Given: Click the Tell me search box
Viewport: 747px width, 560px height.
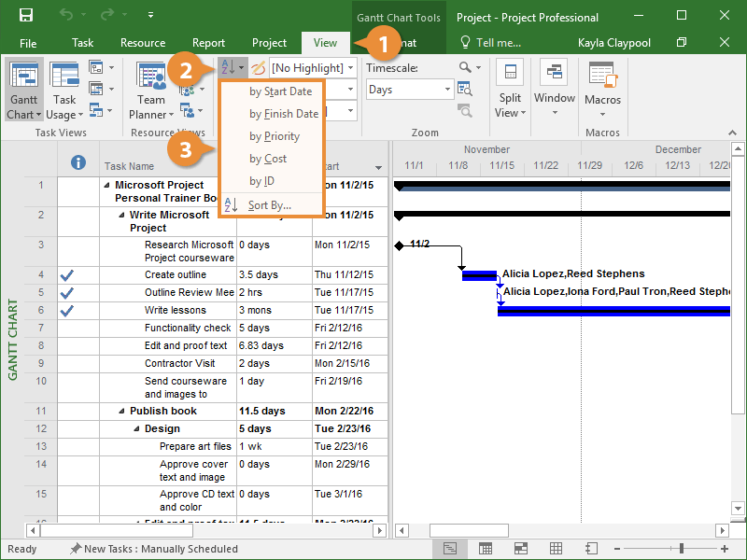Looking at the screenshot, I should [x=490, y=43].
